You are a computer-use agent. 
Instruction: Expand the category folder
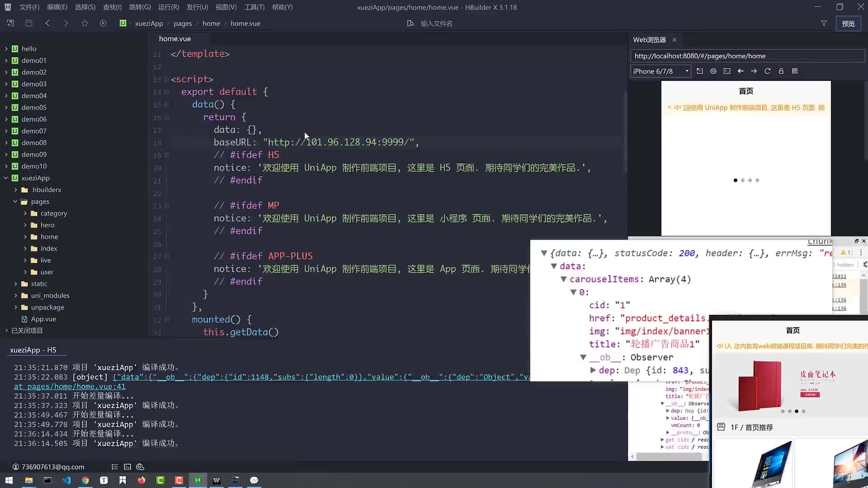[x=25, y=213]
